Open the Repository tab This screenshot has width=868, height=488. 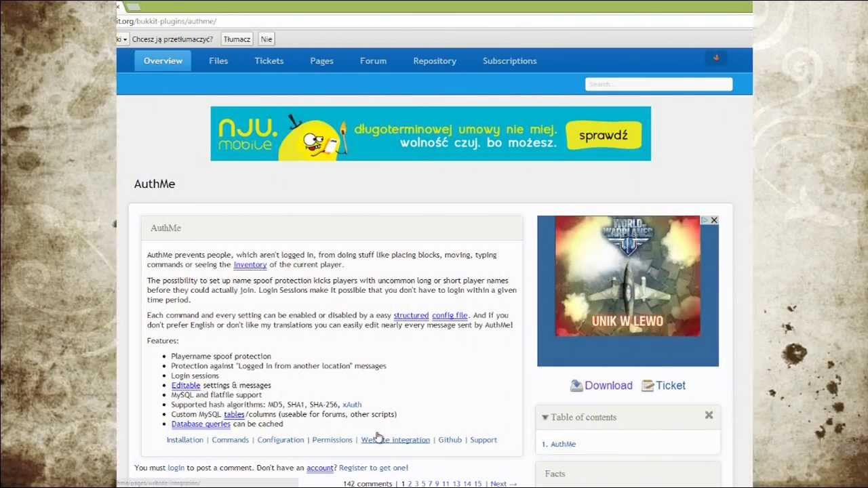tap(435, 61)
